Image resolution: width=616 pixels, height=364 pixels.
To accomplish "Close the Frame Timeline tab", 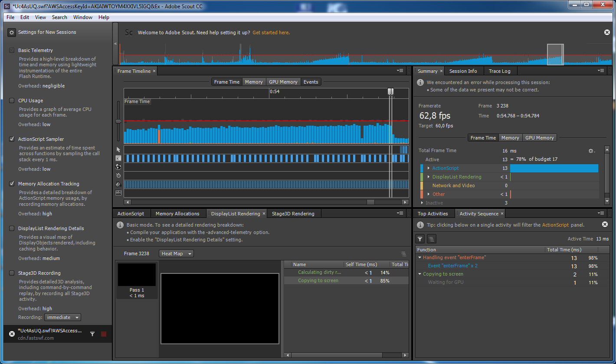I will pyautogui.click(x=154, y=71).
